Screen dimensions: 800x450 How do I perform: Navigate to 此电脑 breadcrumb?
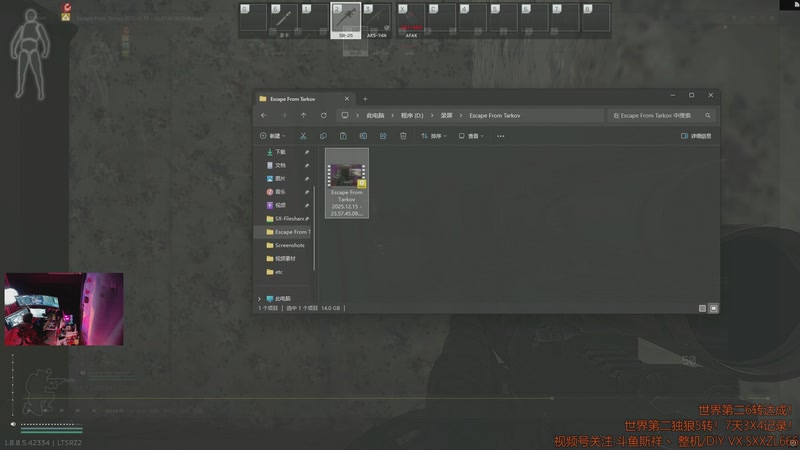click(375, 115)
